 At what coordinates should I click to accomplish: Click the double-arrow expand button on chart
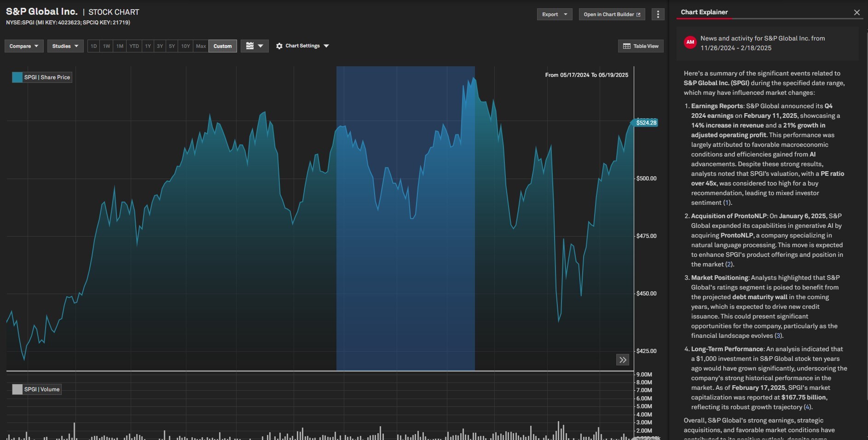623,360
